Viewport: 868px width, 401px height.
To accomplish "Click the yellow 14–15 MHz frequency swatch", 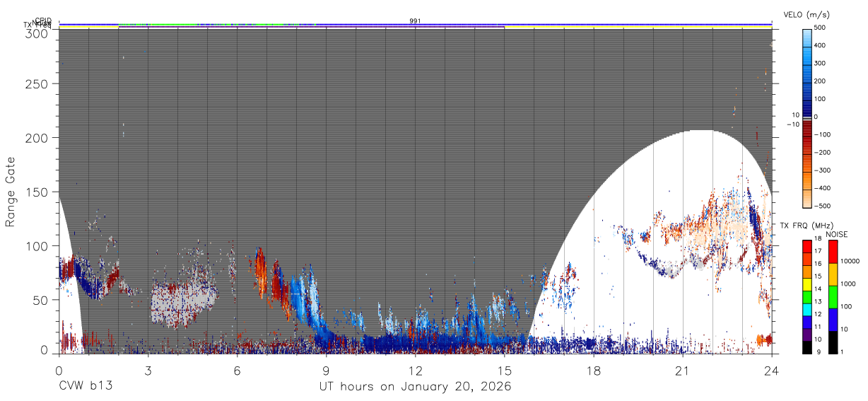I will click(807, 283).
